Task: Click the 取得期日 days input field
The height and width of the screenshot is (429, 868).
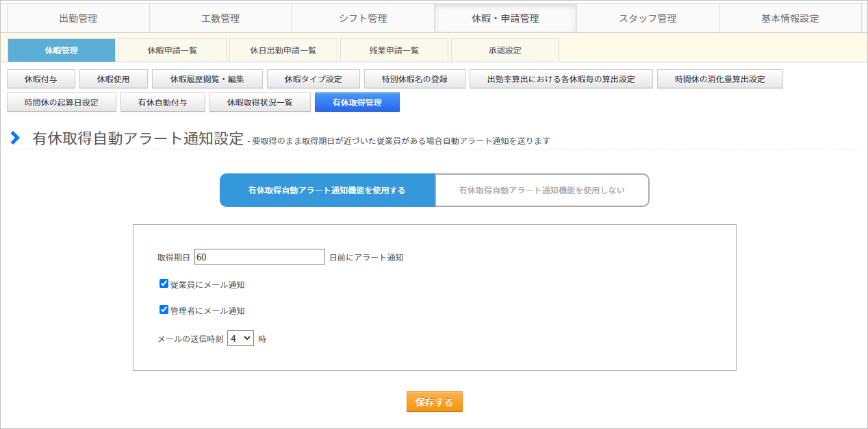Action: pyautogui.click(x=259, y=257)
